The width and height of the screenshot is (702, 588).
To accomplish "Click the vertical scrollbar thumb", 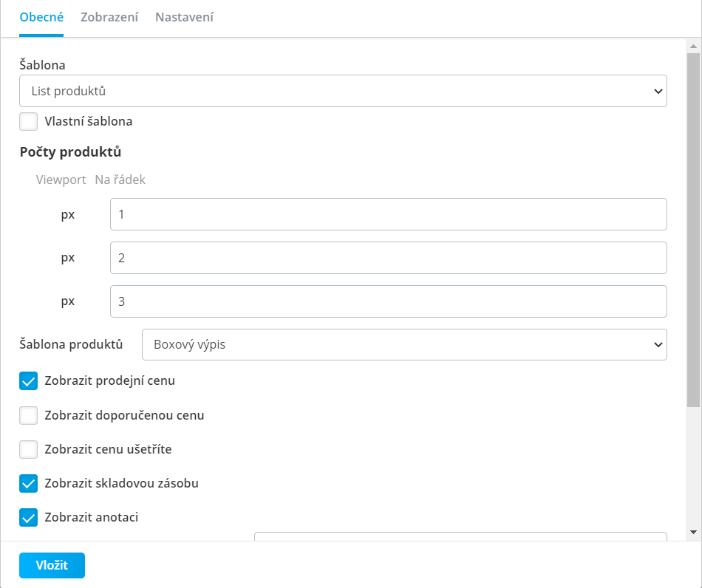I will pyautogui.click(x=693, y=230).
